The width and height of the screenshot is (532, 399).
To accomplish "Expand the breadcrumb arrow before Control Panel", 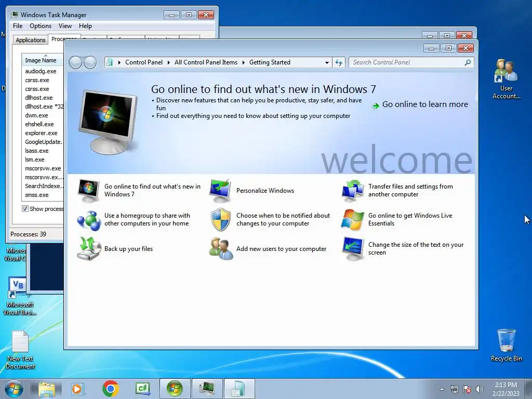I will pos(119,62).
